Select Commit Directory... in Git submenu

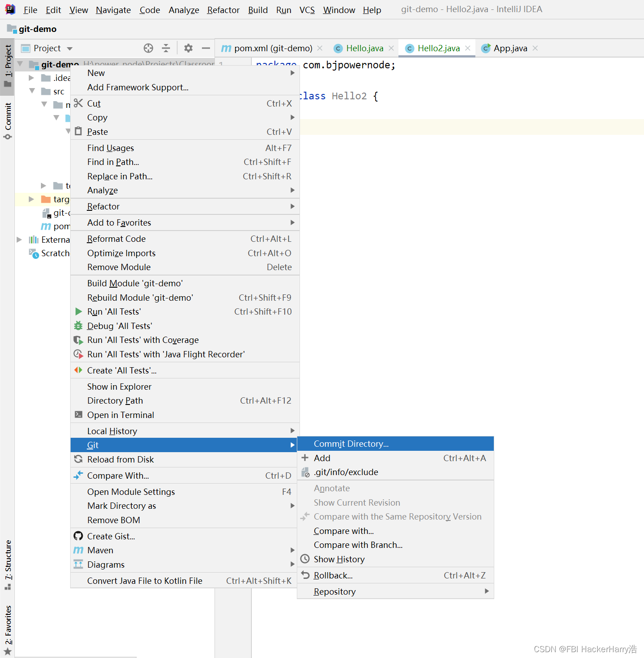pos(395,444)
